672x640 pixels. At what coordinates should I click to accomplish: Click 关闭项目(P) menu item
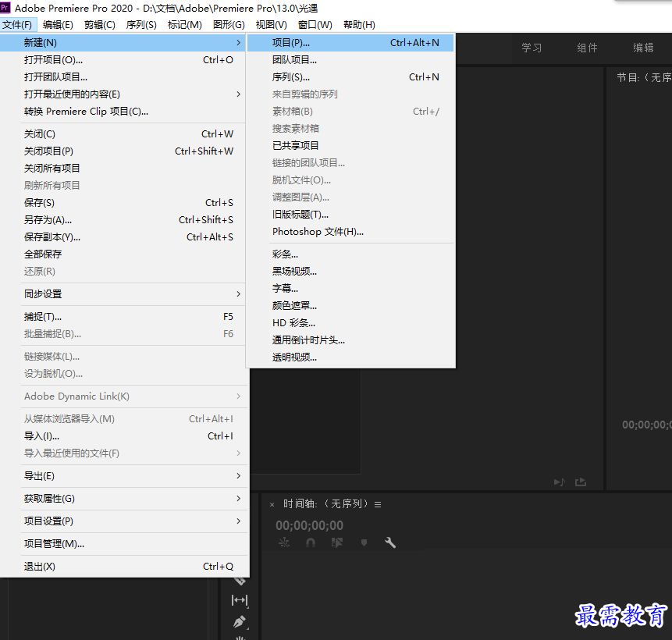(123, 151)
